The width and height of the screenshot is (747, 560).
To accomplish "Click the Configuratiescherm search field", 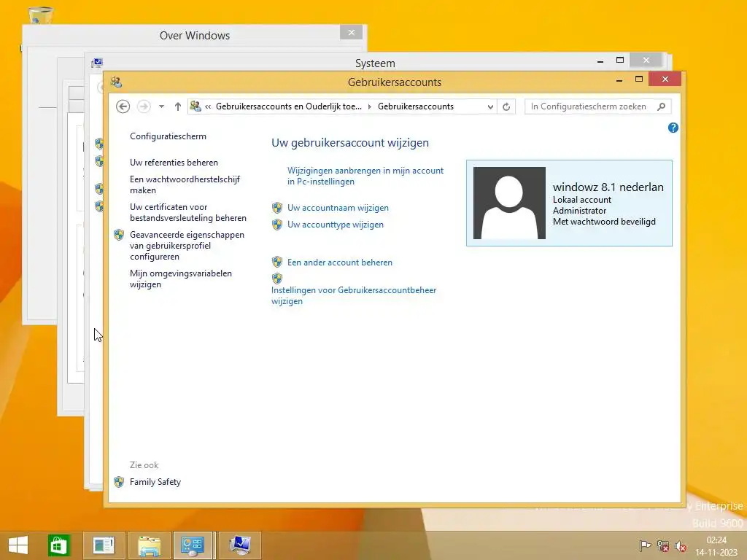I will click(x=589, y=106).
